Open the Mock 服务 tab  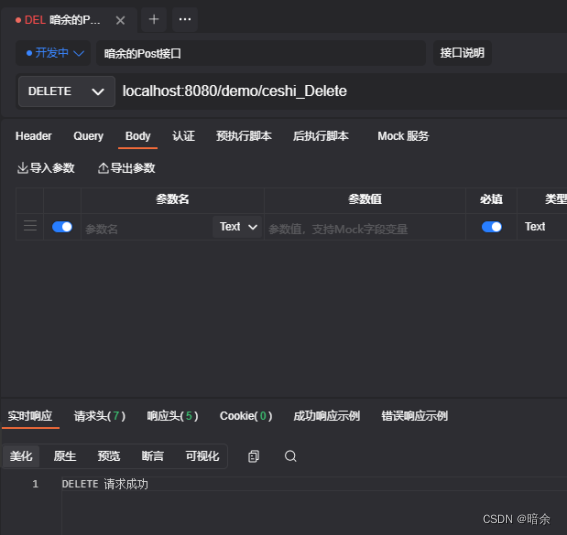click(403, 136)
